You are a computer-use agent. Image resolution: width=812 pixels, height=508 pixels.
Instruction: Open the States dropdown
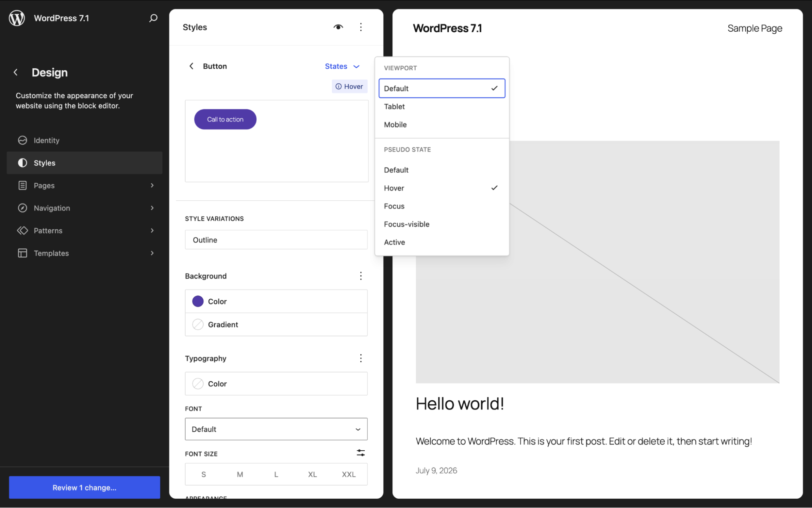point(342,66)
